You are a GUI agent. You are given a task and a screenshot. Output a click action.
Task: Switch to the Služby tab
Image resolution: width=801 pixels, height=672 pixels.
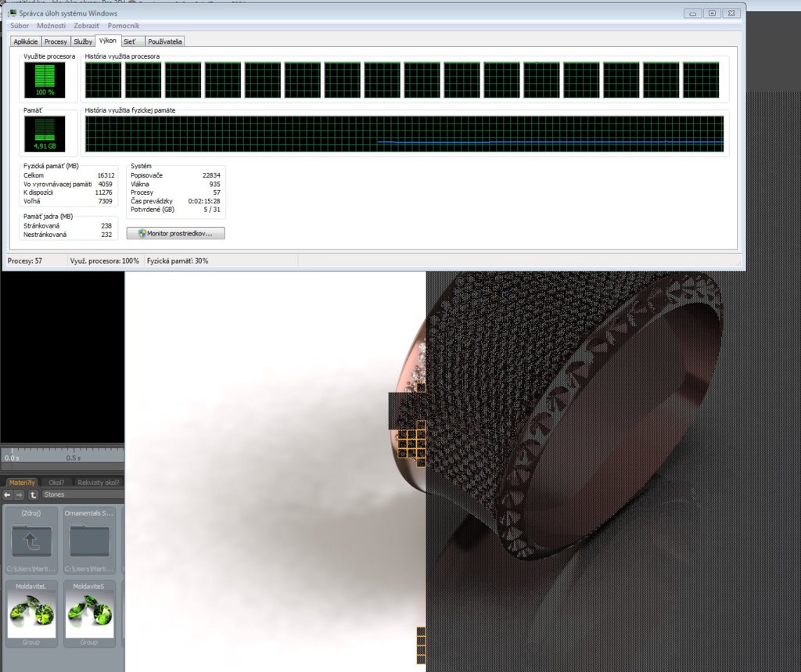[x=83, y=41]
